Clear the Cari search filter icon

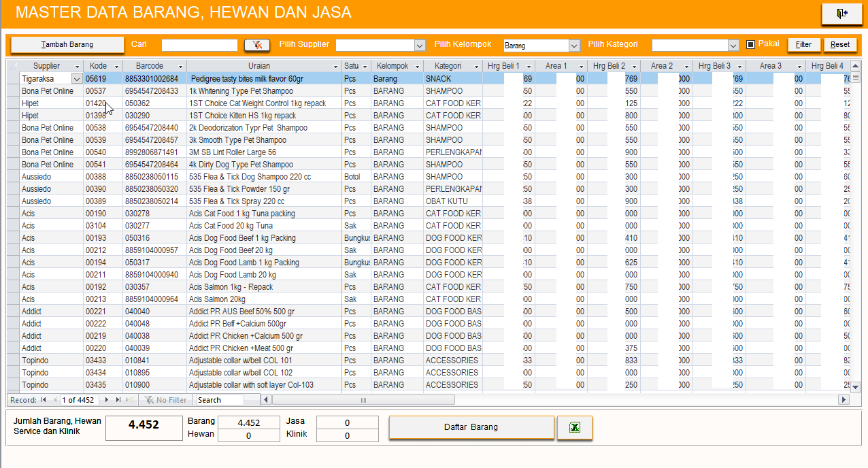[x=256, y=45]
